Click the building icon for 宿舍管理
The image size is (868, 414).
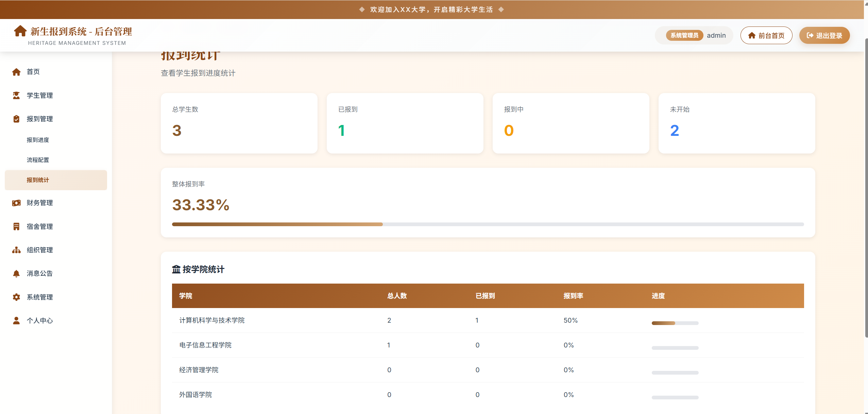click(x=16, y=227)
